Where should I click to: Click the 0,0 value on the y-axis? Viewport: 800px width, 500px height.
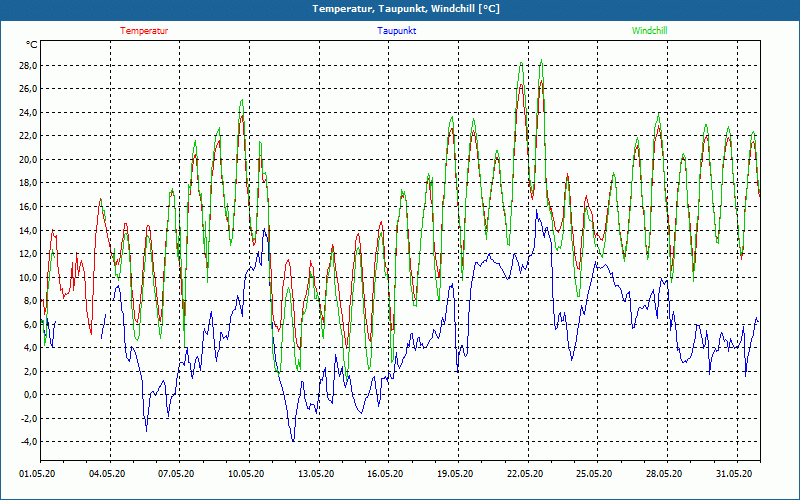coord(30,394)
